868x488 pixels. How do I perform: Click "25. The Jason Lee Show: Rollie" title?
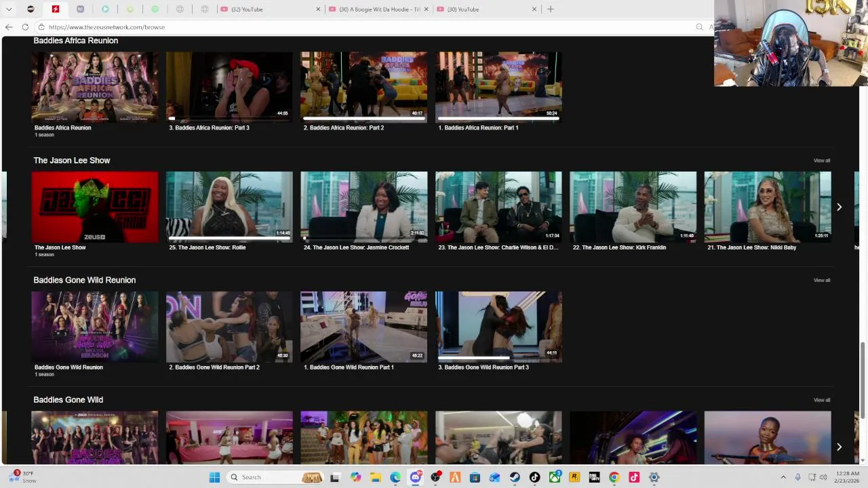pos(207,247)
